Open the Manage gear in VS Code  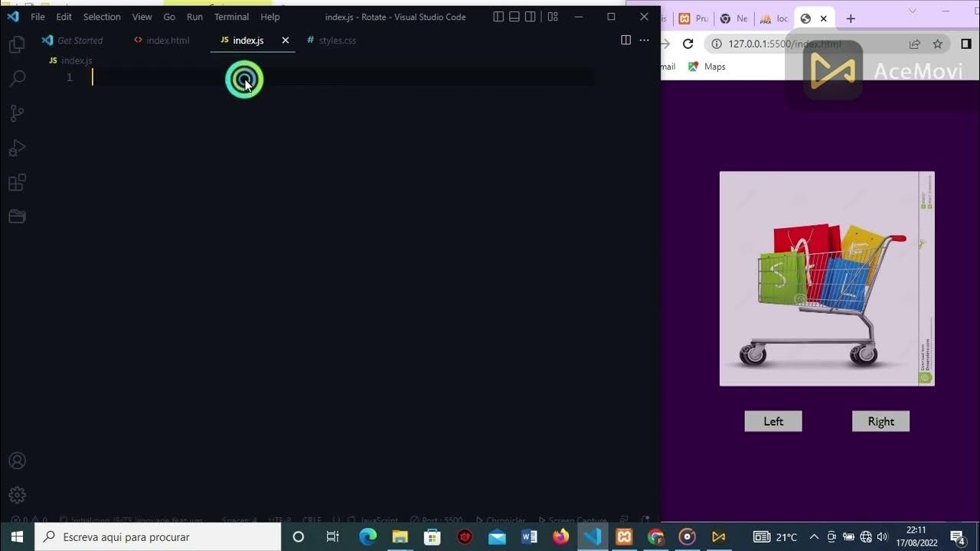(x=17, y=495)
